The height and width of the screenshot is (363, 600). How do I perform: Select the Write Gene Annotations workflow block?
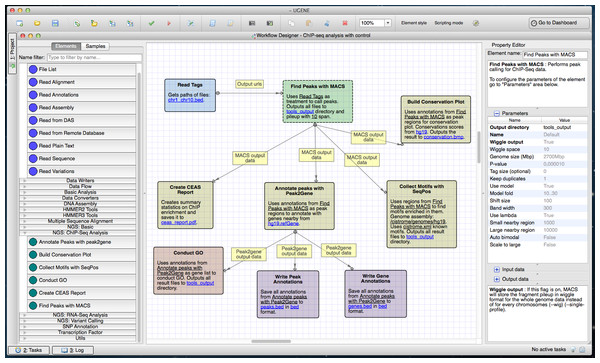(376, 294)
